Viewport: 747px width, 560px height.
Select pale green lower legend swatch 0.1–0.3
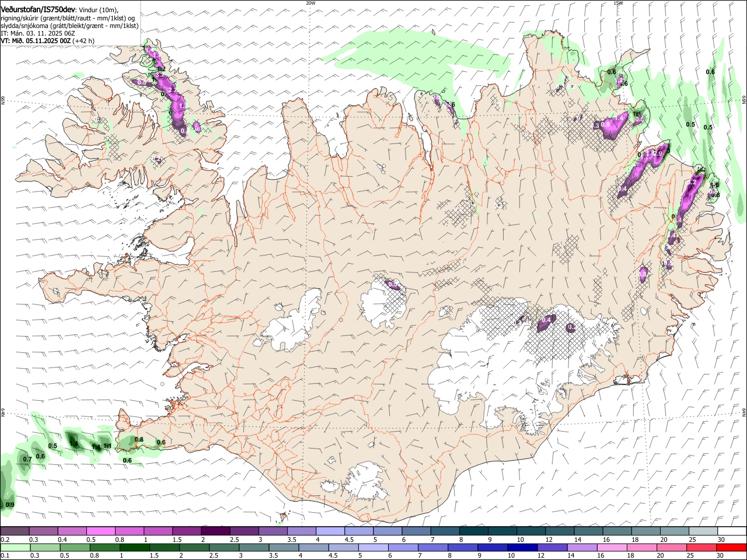(x=15, y=548)
